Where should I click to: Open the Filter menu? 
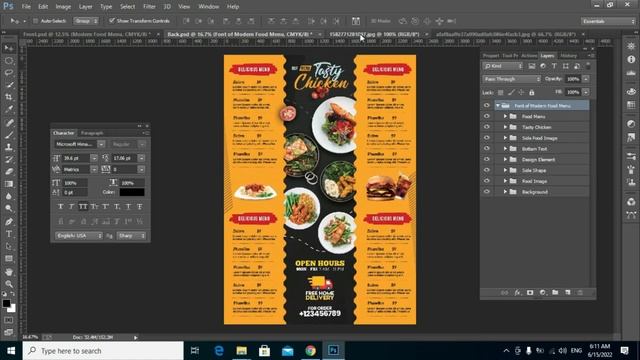pyautogui.click(x=149, y=7)
